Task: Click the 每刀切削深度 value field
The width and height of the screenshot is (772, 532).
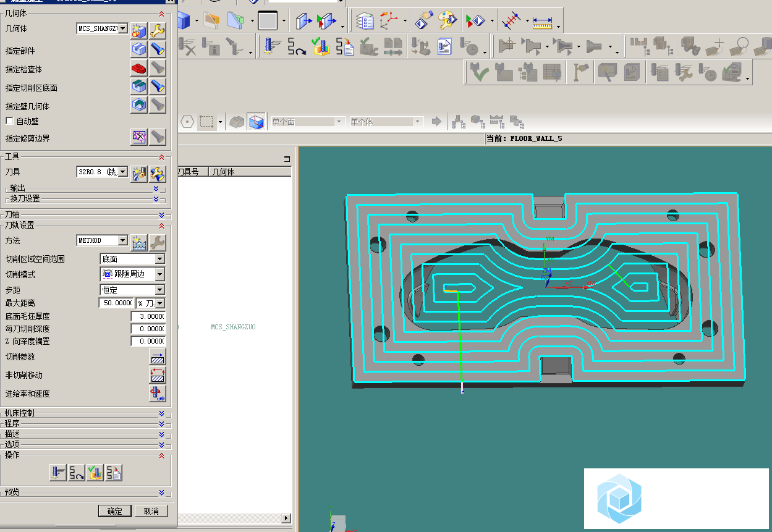Action: (x=148, y=329)
